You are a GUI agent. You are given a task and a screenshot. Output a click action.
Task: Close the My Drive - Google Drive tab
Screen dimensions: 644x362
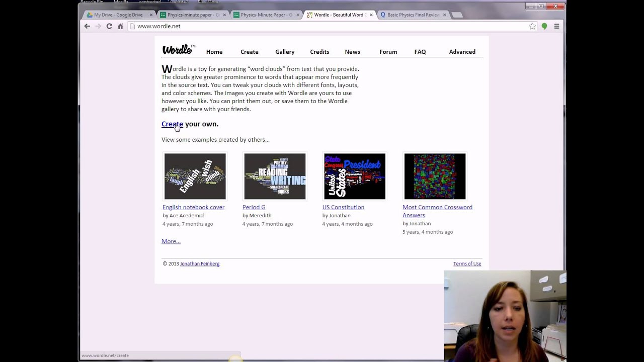click(151, 15)
